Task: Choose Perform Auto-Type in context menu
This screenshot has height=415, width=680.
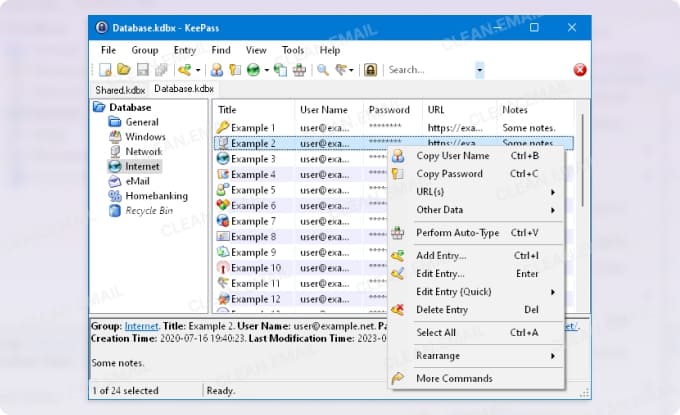Action: (476, 233)
